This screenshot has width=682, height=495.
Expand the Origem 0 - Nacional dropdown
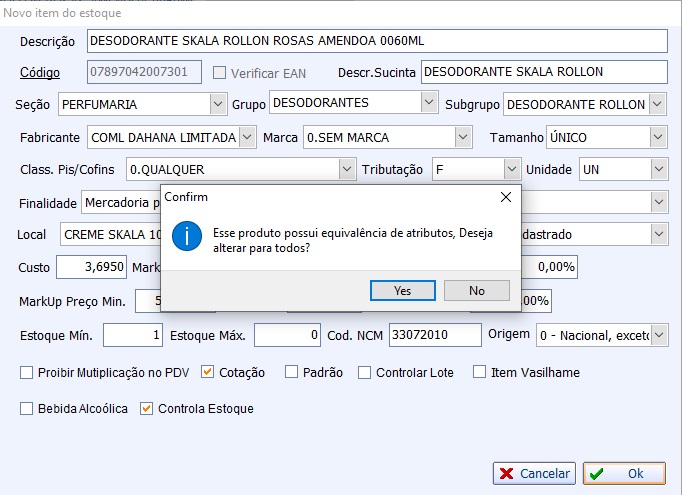(659, 335)
